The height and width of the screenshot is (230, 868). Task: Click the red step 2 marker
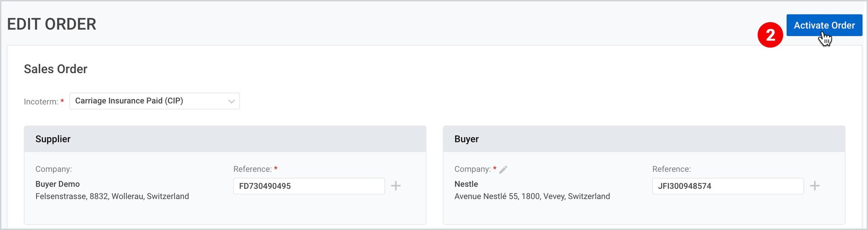pyautogui.click(x=770, y=35)
